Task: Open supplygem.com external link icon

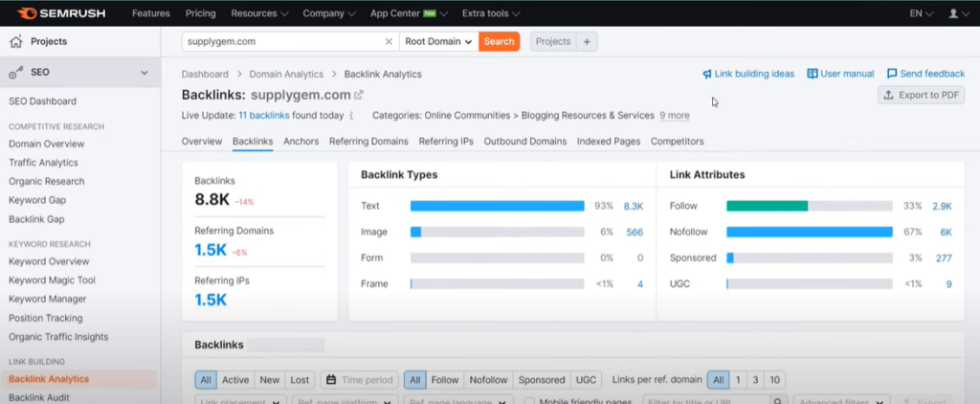Action: [x=359, y=95]
